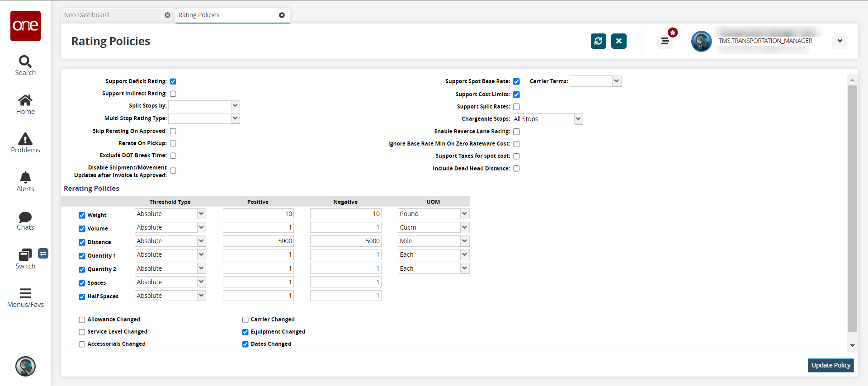Enable Rerate On Pickup checkbox
This screenshot has width=868, height=386.
point(173,144)
